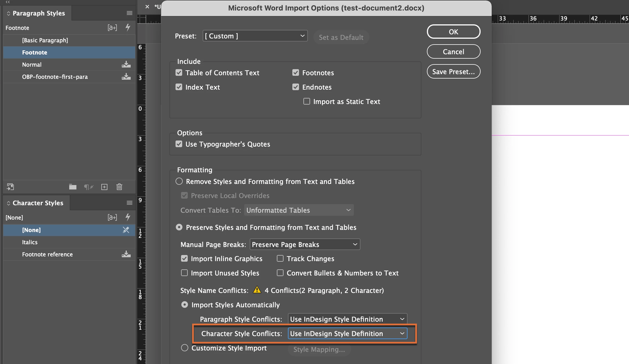Select the Paragraph Styles panel tab
Image resolution: width=629 pixels, height=364 pixels.
tap(38, 13)
